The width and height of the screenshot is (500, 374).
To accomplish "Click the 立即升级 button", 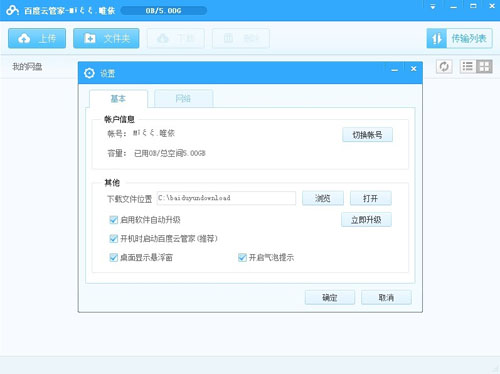I will [x=366, y=220].
